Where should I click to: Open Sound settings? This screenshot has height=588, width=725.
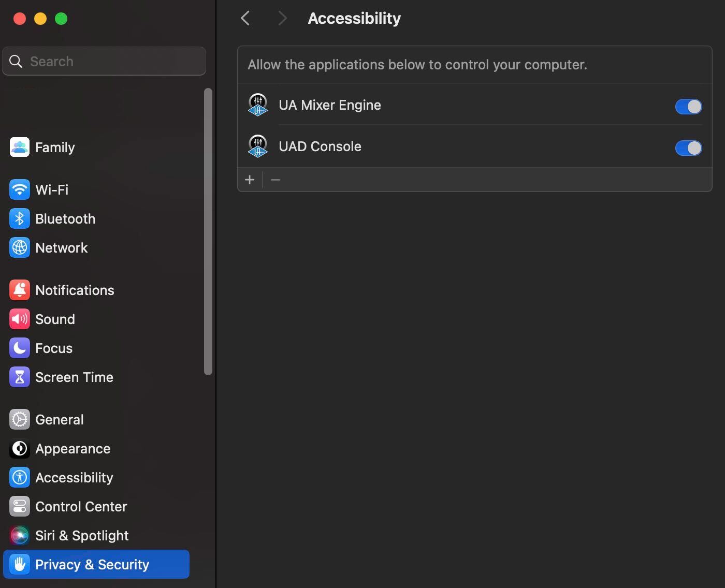(x=55, y=319)
